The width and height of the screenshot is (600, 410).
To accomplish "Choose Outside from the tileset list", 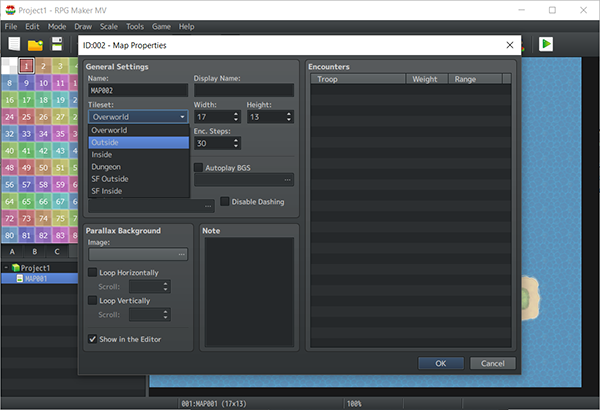I will (x=139, y=142).
